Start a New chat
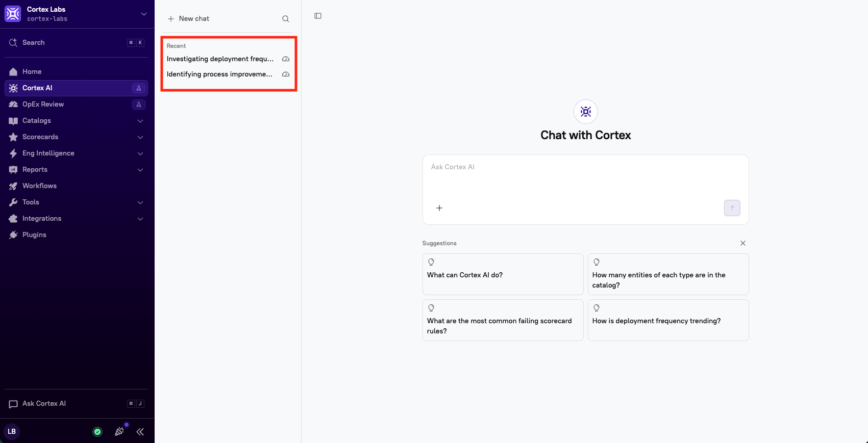868x443 pixels. click(188, 19)
